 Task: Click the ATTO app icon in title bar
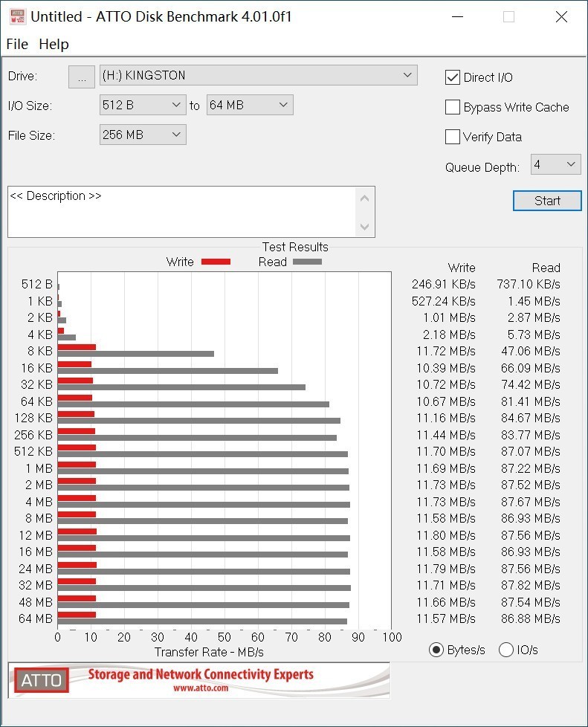tap(18, 16)
